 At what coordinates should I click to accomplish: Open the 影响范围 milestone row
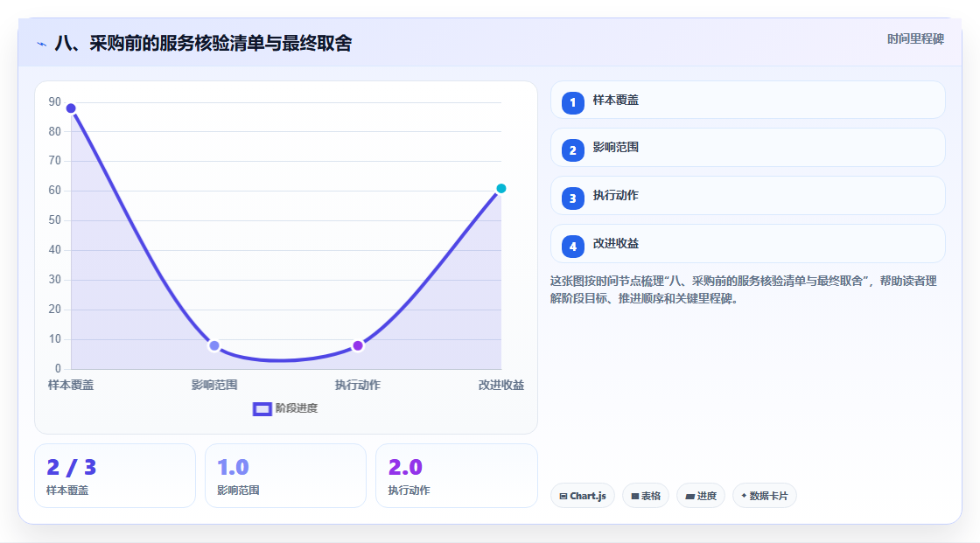[x=747, y=148]
